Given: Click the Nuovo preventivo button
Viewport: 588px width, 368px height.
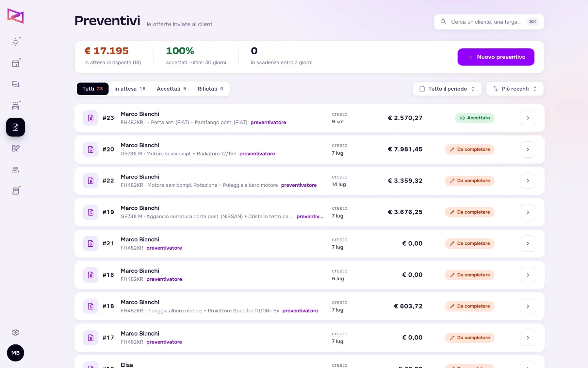Looking at the screenshot, I should pos(496,57).
